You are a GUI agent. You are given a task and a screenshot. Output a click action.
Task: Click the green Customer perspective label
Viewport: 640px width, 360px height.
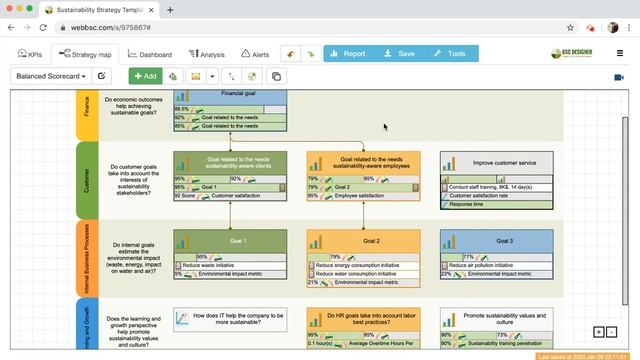[x=87, y=180]
